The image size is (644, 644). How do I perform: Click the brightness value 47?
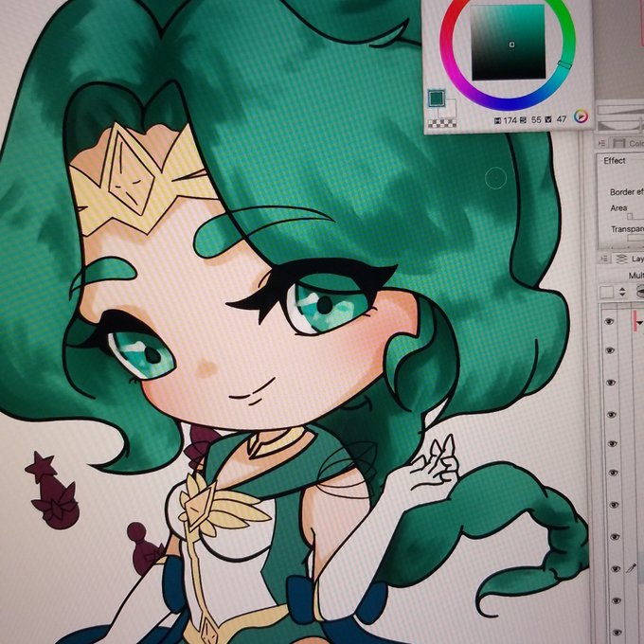tap(561, 119)
